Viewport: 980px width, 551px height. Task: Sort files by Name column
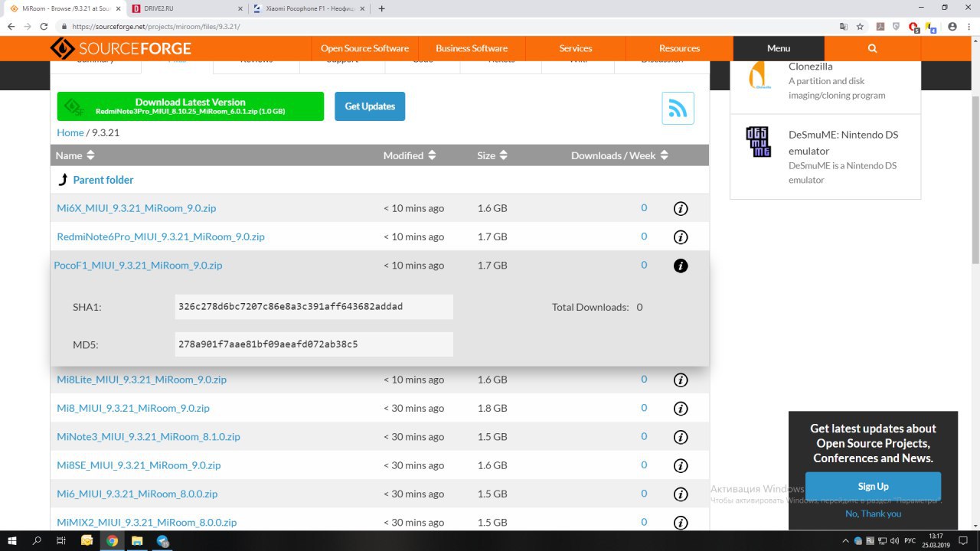pyautogui.click(x=75, y=155)
